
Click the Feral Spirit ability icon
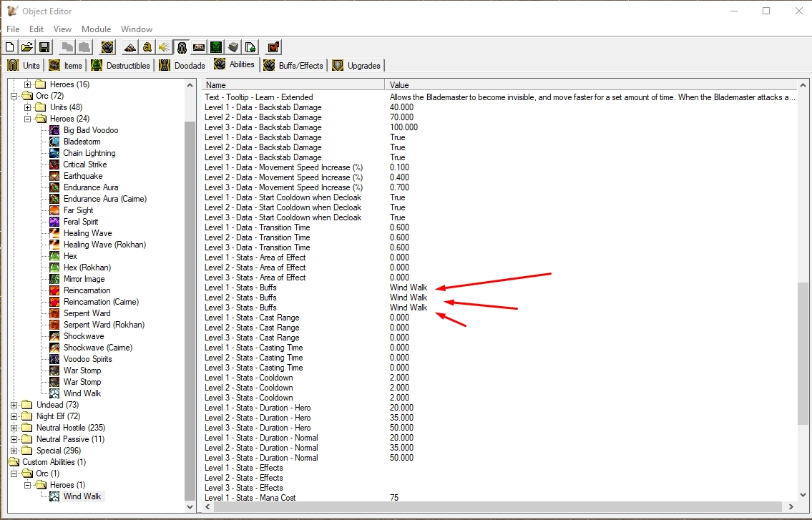coord(54,222)
